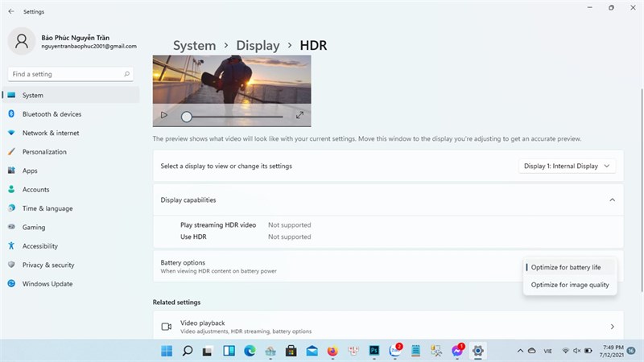Play the HDR preview video
The height and width of the screenshot is (362, 644).
click(x=164, y=115)
